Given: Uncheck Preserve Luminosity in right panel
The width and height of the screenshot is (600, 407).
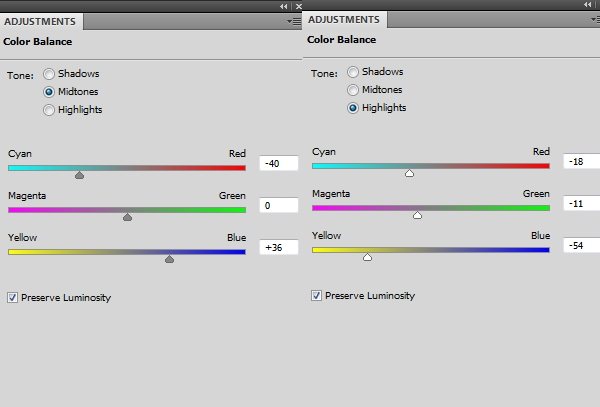Looking at the screenshot, I should coord(316,295).
